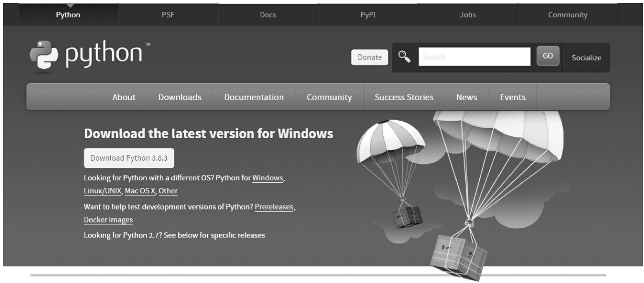Open the Documentation navigation menu

[254, 97]
